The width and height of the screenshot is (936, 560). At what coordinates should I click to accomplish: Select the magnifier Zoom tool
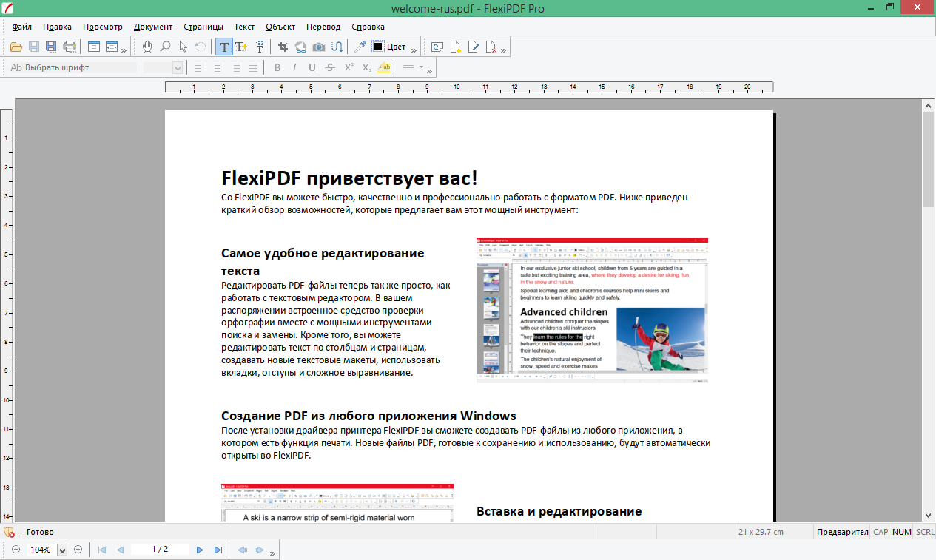[x=165, y=47]
